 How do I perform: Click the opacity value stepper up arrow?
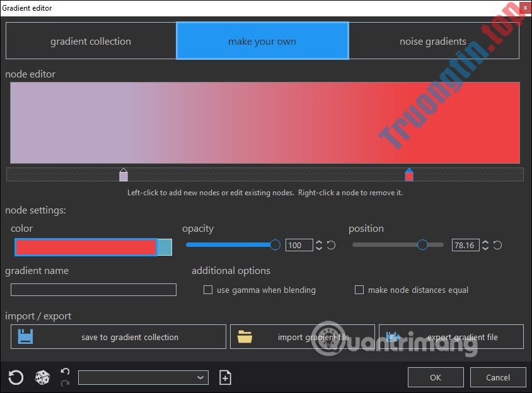click(318, 242)
